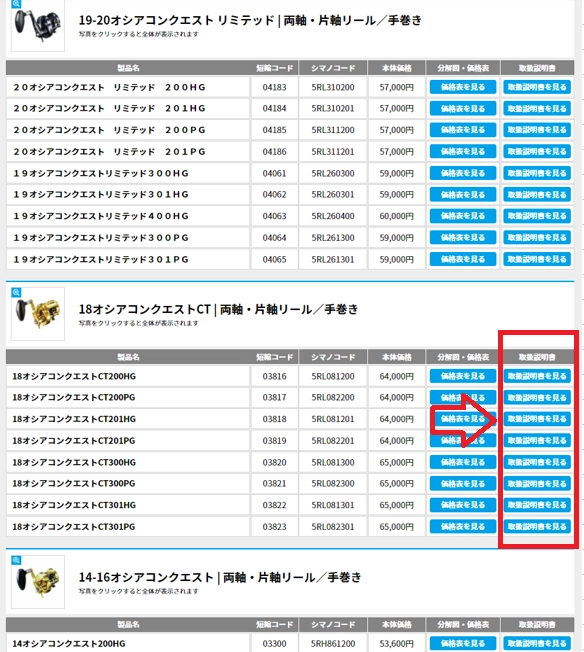The image size is (584, 652).
Task: Open 19-20オシアコンクエスト リミテッド reel photo
Action: pyautogui.click(x=38, y=25)
